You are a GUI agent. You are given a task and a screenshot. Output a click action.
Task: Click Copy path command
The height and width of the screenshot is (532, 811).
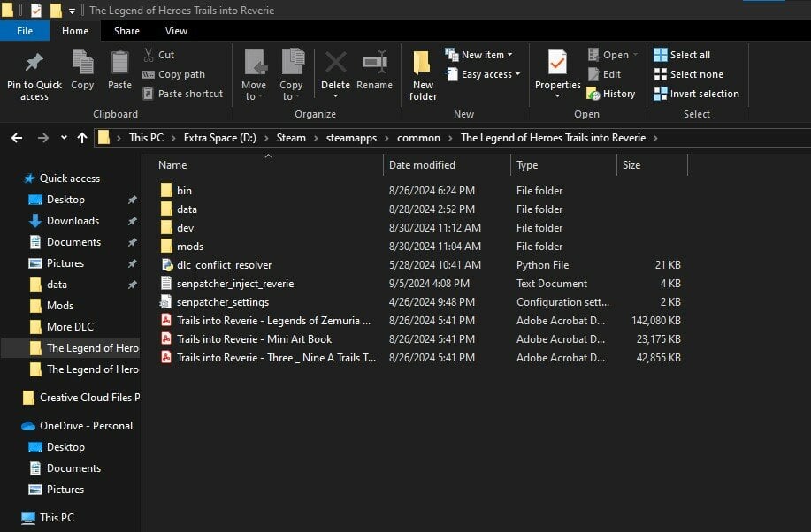point(173,74)
